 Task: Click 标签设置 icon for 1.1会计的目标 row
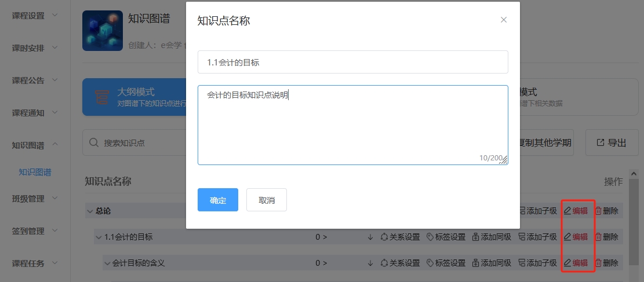[430, 237]
